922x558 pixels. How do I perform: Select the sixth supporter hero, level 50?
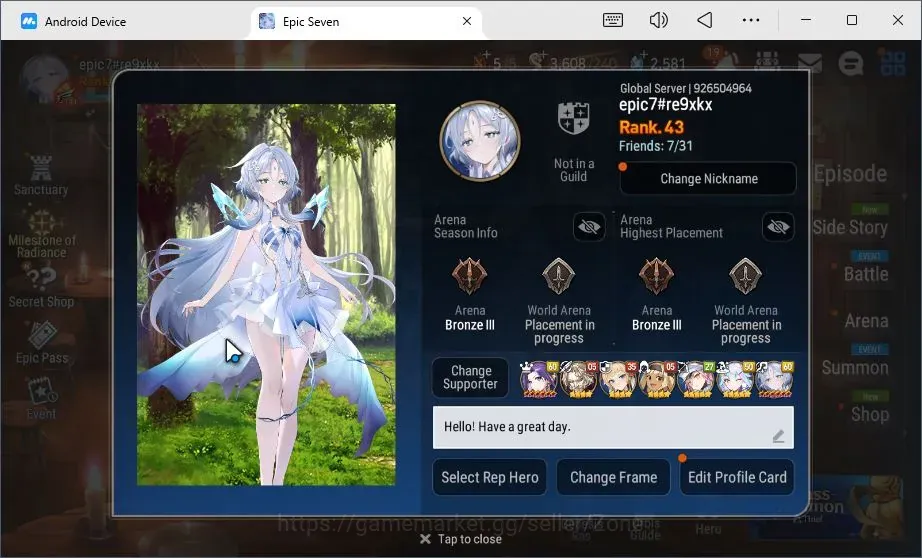point(735,379)
